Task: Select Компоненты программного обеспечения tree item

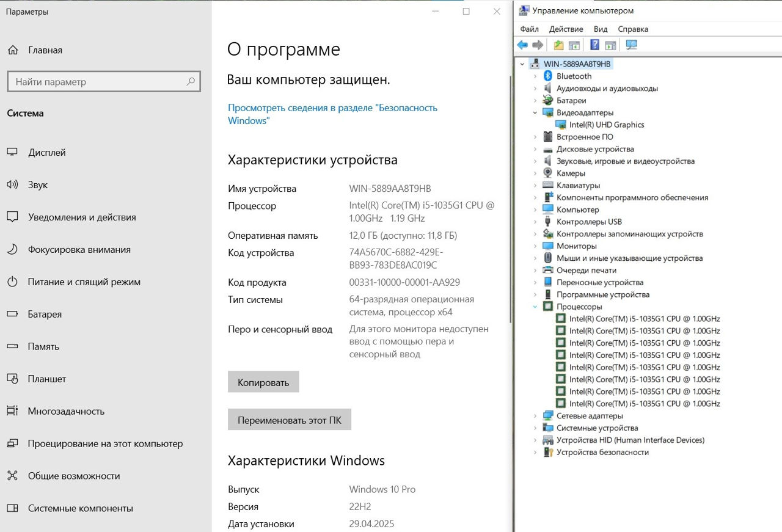Action: (632, 197)
